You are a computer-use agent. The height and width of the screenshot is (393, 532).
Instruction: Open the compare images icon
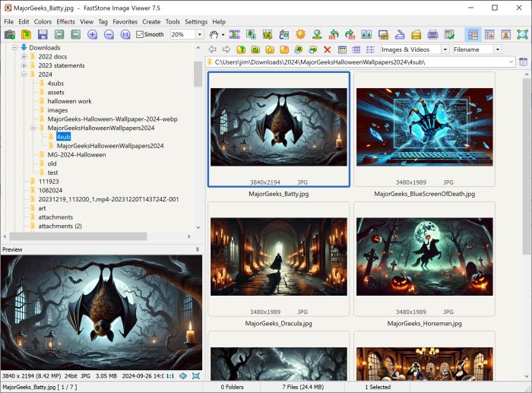tap(366, 34)
